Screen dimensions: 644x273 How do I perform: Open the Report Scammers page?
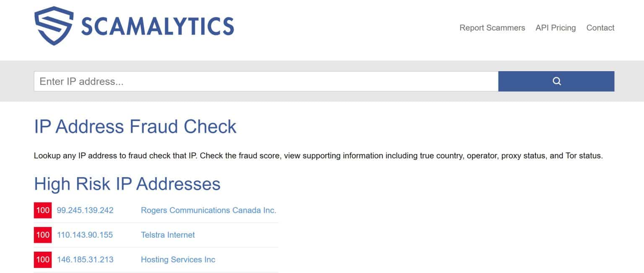[492, 28]
